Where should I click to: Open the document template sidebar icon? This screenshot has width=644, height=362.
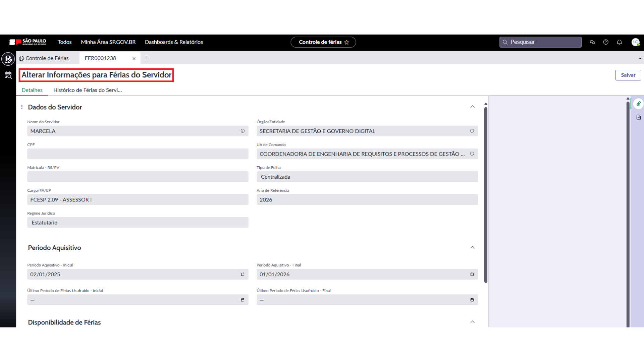(x=638, y=117)
